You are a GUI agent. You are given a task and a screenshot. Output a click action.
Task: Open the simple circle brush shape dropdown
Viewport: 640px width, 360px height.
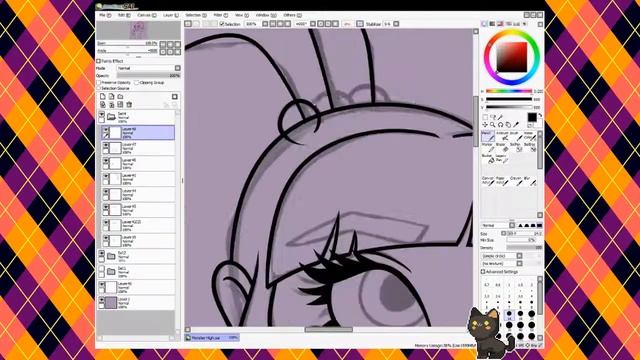point(519,256)
